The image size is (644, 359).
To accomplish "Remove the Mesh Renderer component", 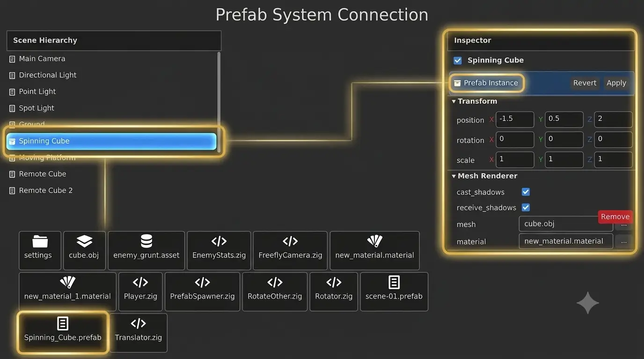I will pyautogui.click(x=615, y=216).
